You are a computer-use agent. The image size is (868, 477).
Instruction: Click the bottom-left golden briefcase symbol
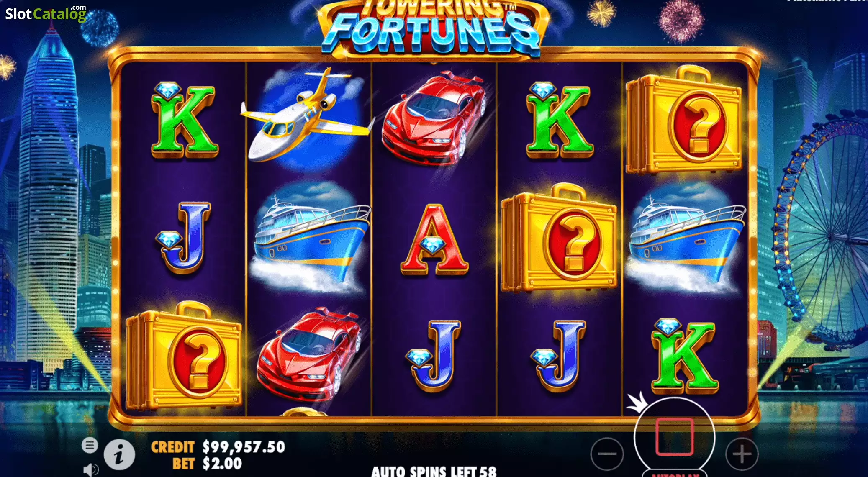pyautogui.click(x=184, y=356)
